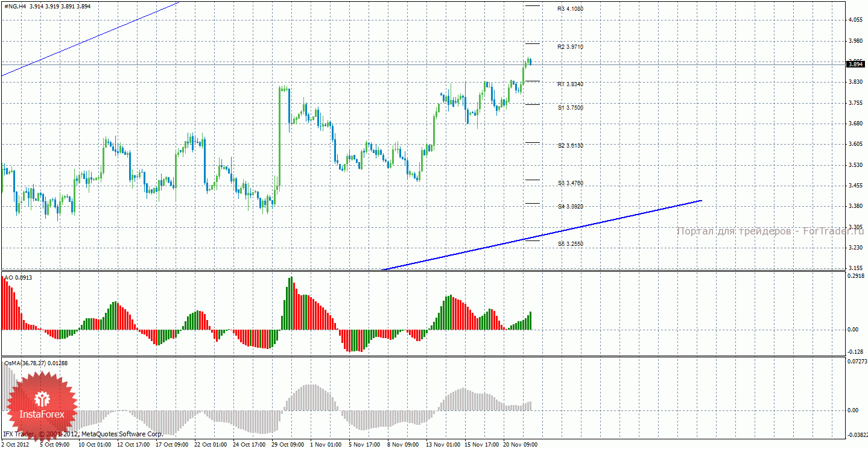Click the 3.830 price axis label

[x=856, y=82]
